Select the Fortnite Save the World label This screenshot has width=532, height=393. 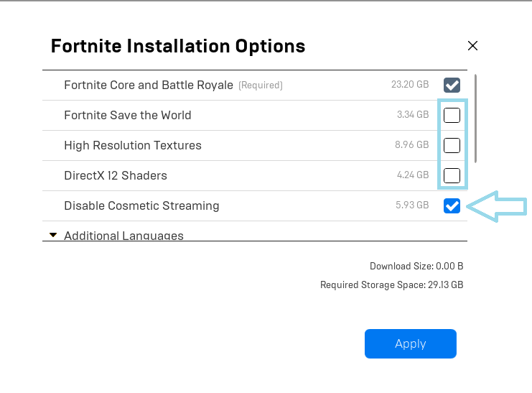128,115
